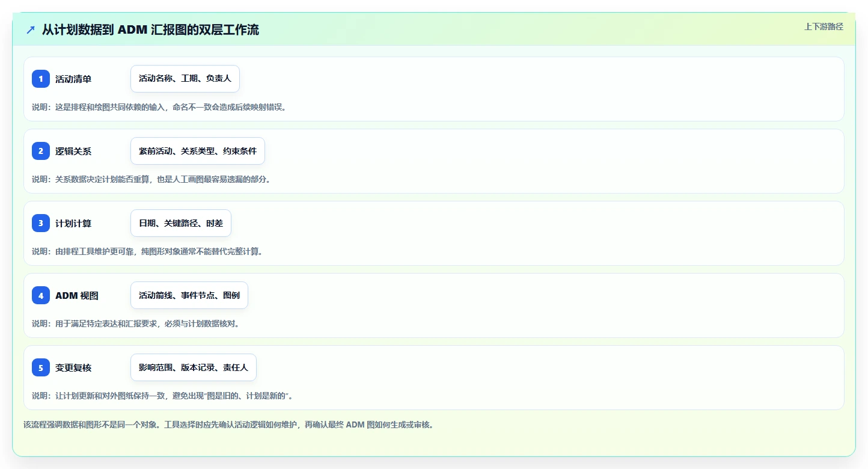Select the '活动名称、工期、负责人' chip
The height and width of the screenshot is (469, 868).
click(185, 79)
